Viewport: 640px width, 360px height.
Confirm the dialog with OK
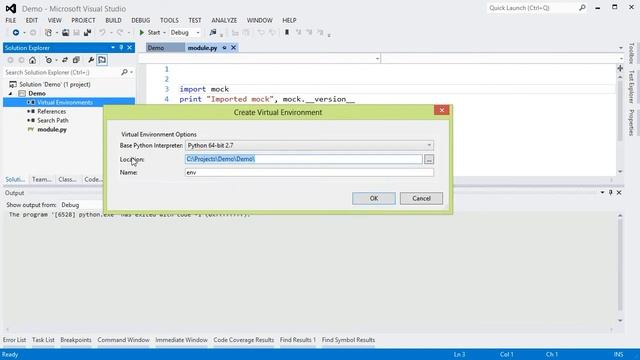pyautogui.click(x=373, y=198)
